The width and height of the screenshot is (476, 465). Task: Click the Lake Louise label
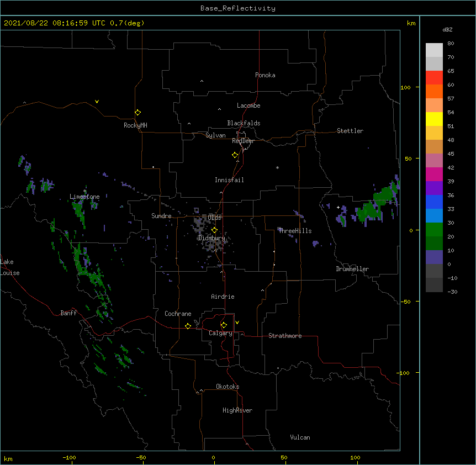tap(10, 267)
